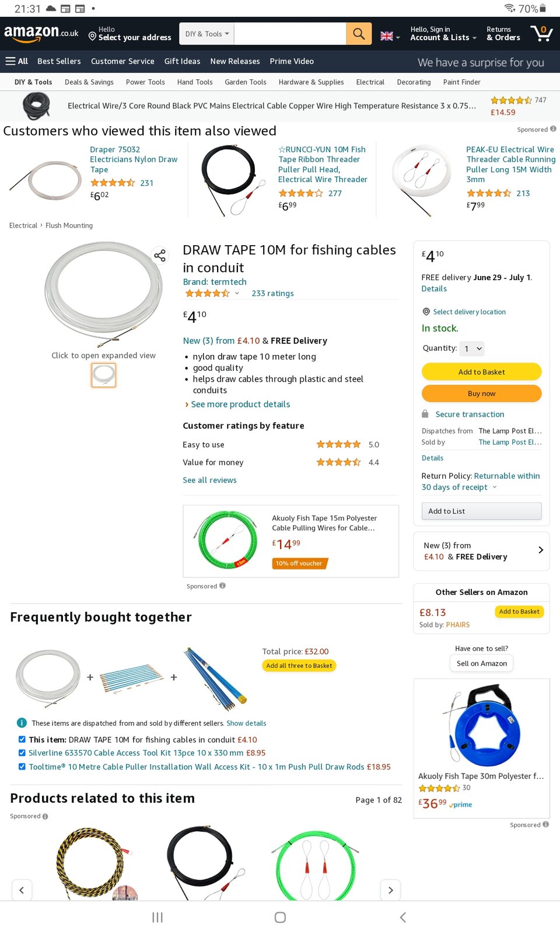This screenshot has height=934, width=560.
Task: Tap the share icon on product image
Action: tap(159, 255)
